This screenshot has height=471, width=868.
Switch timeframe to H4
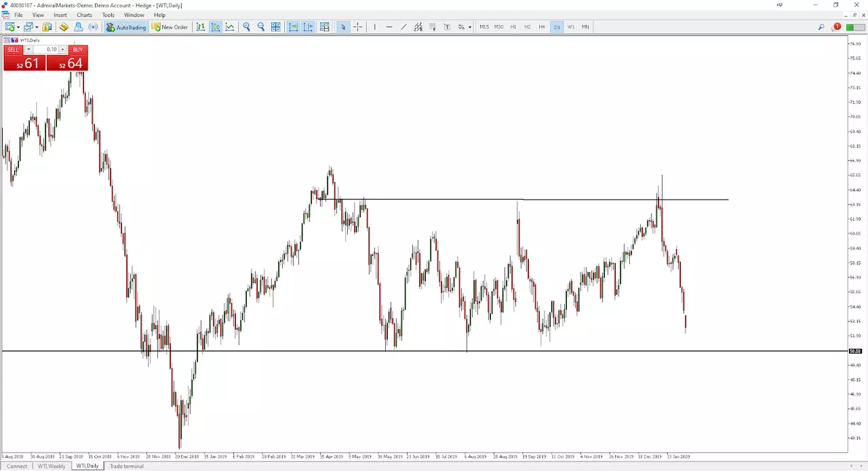point(542,27)
